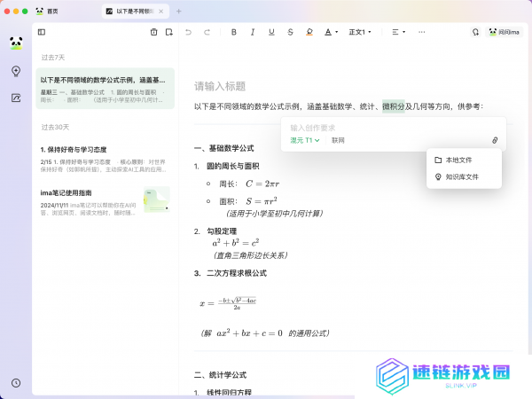Click the a² + b² = c² formula
The height and width of the screenshot is (399, 532).
pos(236,243)
